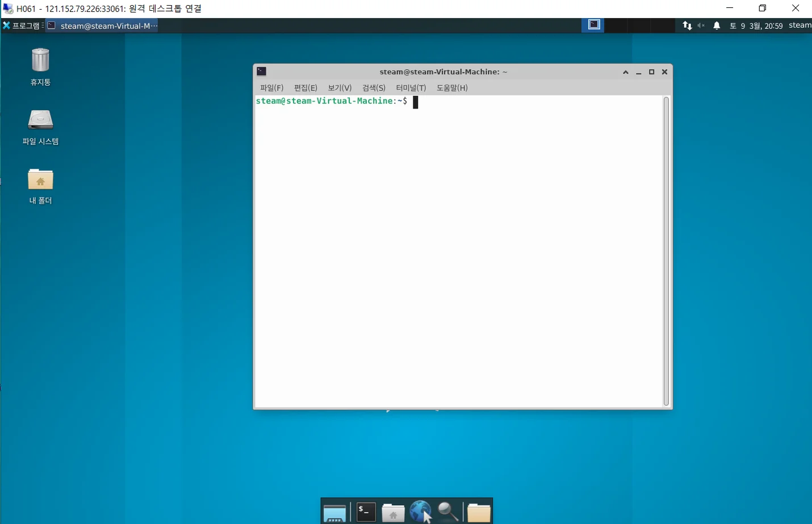Click the network connection tray icon
Image resolution: width=812 pixels, height=524 pixels.
click(x=687, y=26)
